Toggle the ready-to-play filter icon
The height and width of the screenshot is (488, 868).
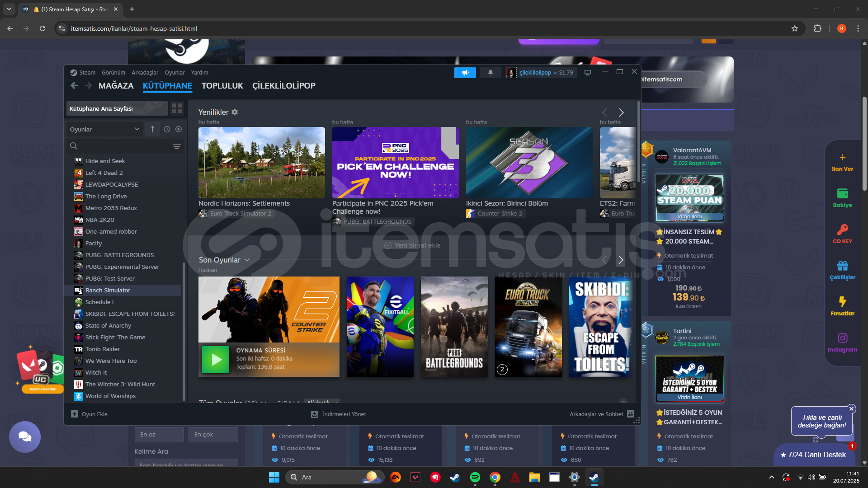click(179, 129)
